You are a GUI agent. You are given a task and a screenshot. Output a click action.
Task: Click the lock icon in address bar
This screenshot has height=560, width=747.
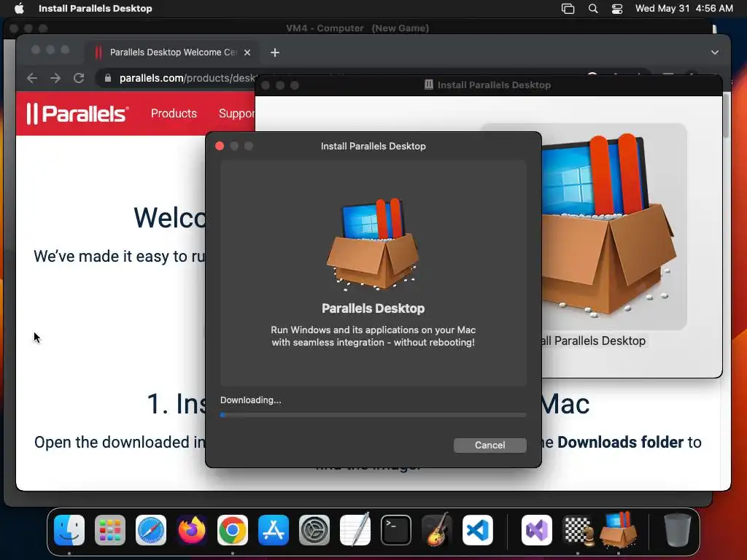click(x=108, y=78)
